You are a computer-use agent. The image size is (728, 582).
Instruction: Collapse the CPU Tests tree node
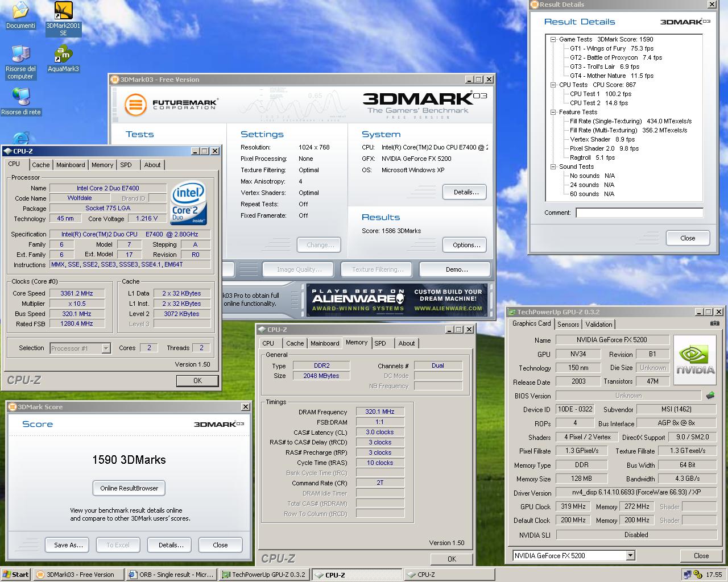[553, 85]
